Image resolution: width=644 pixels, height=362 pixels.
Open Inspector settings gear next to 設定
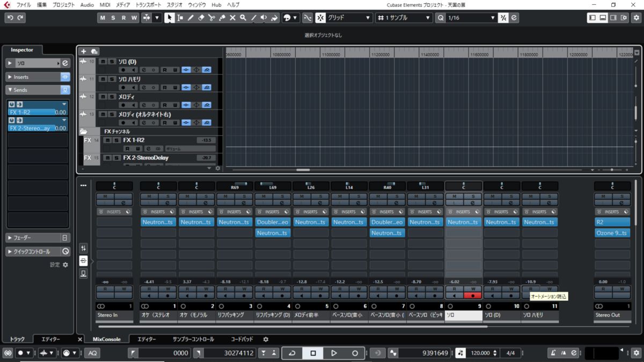65,265
